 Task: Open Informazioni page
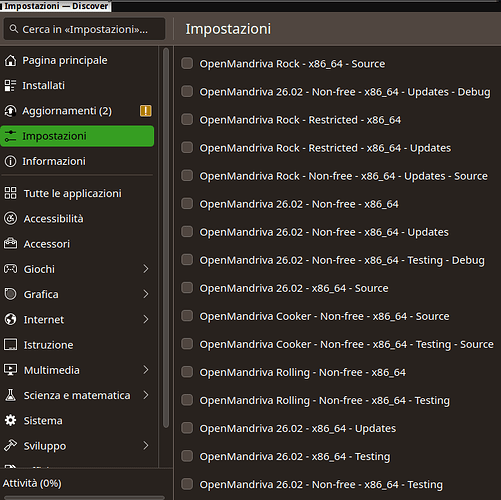77,161
